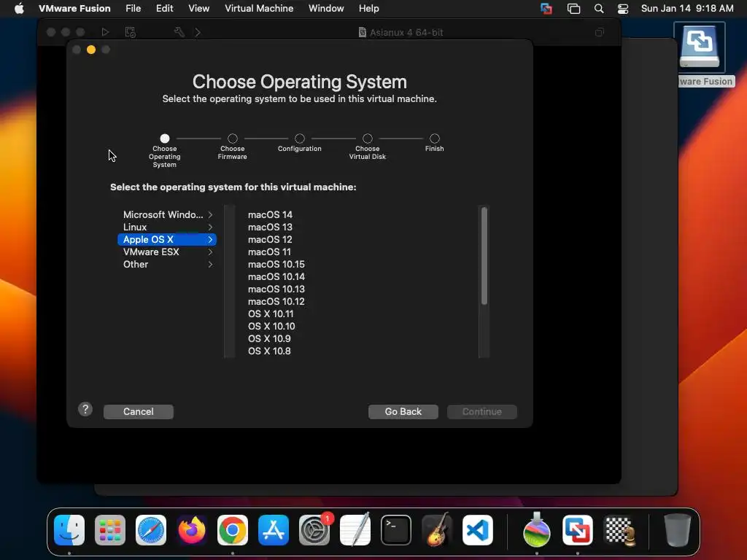Screen dimensions: 747x560
Task: Select OS X 10.9 in the list
Action: coord(269,338)
